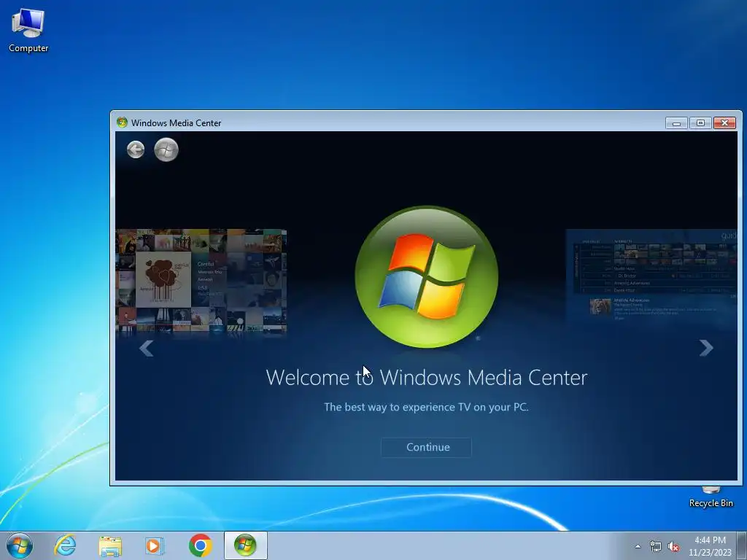The height and width of the screenshot is (560, 747).
Task: Launch Internet Explorer from the taskbar
Action: point(65,545)
